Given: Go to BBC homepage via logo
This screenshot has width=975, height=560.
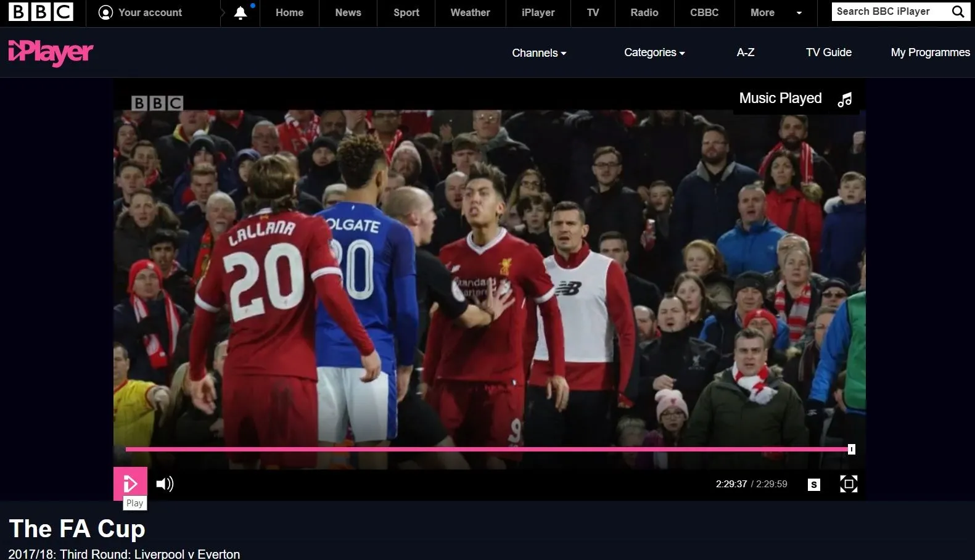Looking at the screenshot, I should pyautogui.click(x=41, y=12).
